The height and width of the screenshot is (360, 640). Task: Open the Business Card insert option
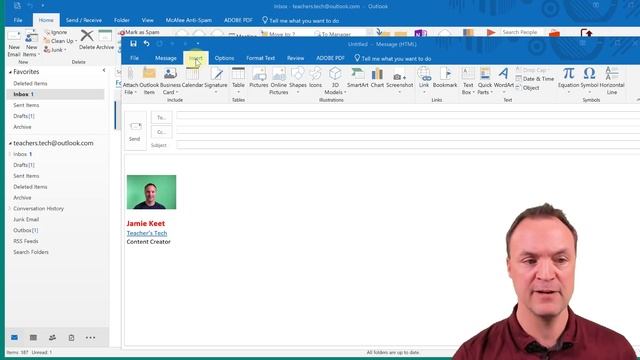point(170,81)
